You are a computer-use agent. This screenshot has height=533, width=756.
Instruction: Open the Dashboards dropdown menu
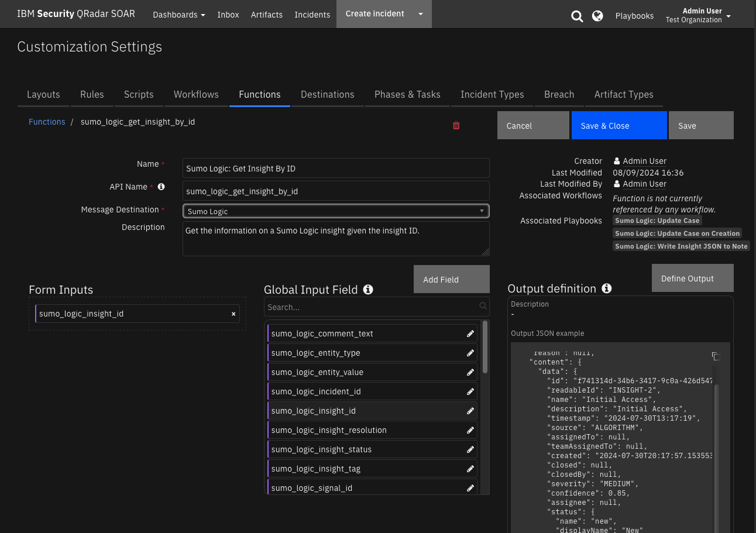178,15
